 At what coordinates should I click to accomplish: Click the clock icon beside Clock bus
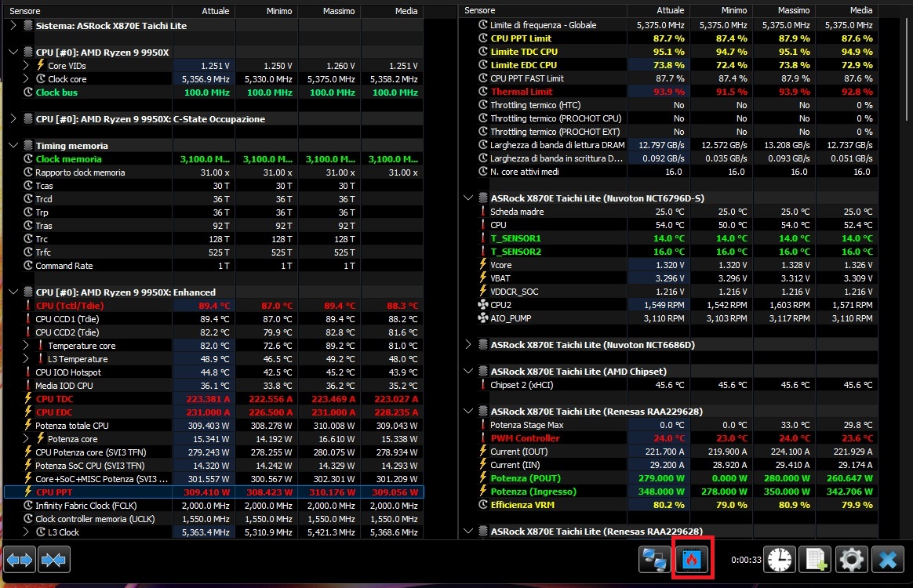click(x=28, y=92)
